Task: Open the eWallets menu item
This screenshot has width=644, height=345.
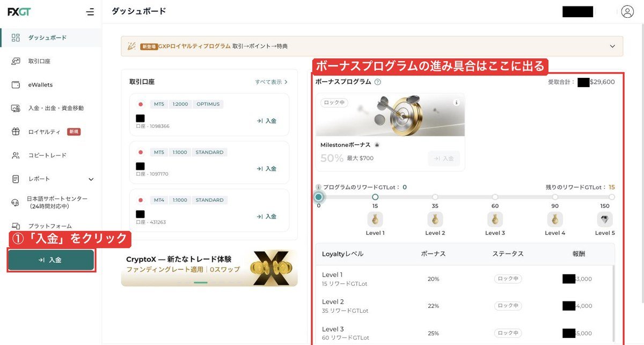Action: tap(50, 85)
